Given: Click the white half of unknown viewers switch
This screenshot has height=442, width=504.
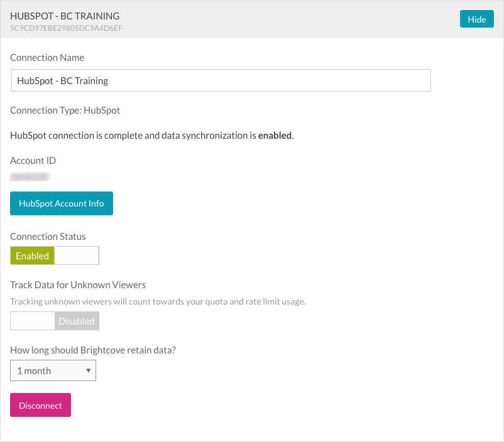Looking at the screenshot, I should (x=33, y=321).
